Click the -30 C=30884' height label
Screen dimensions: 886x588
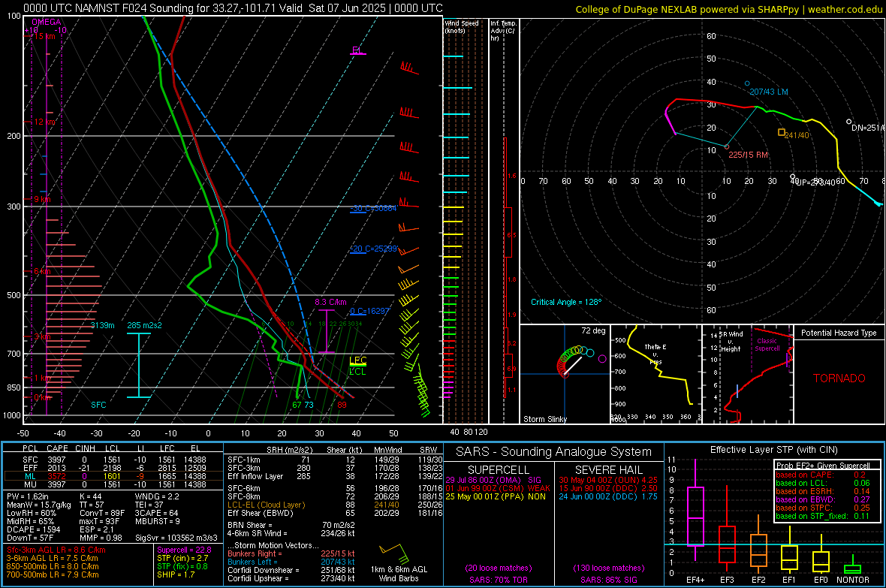(373, 208)
